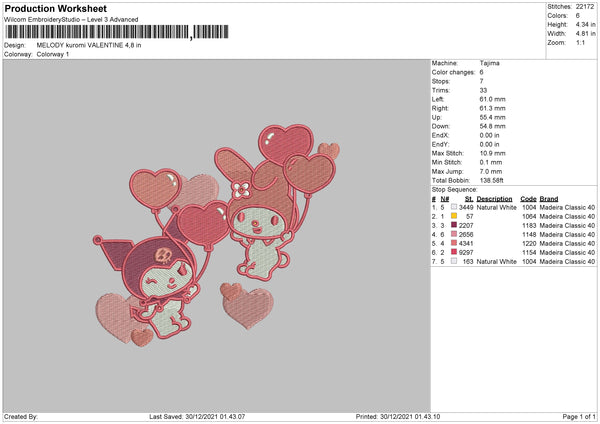Click the Up value 55.4 mm

492,117
